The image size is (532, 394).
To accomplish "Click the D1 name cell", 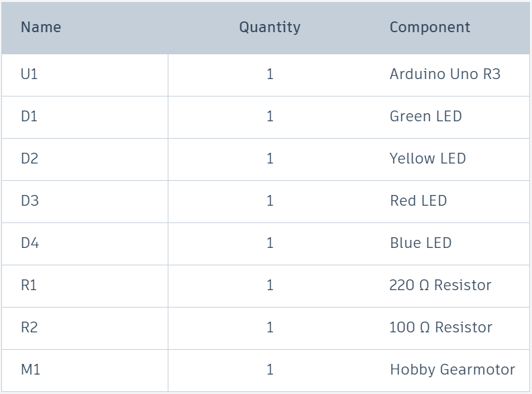I will pyautogui.click(x=30, y=117).
